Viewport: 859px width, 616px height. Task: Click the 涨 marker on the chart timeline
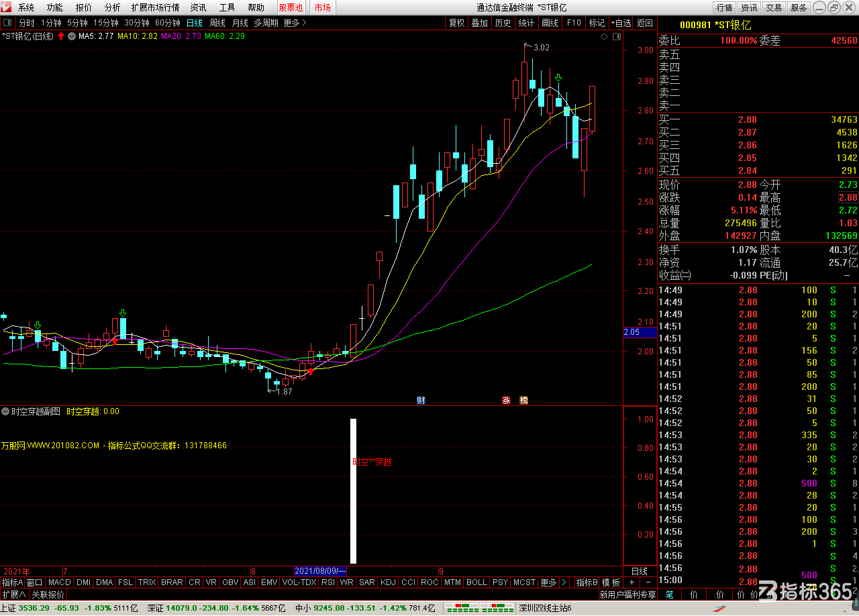(507, 401)
